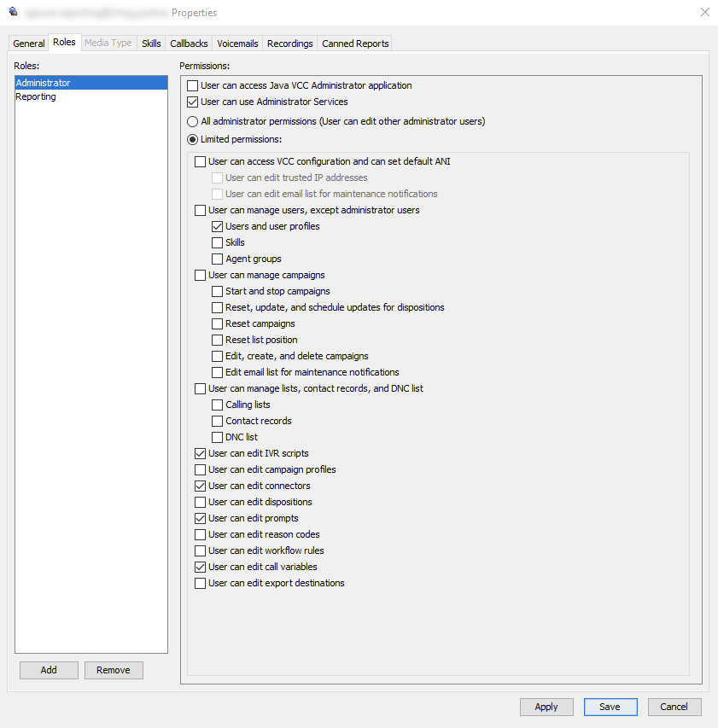Enable 'Start and stop campaigns' permission
Image resolution: width=718 pixels, height=728 pixels.
pyautogui.click(x=217, y=291)
